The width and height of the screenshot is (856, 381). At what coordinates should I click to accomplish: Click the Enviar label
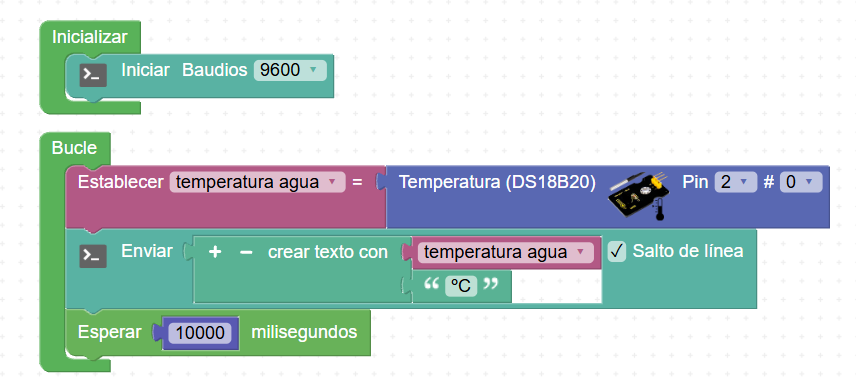click(147, 251)
